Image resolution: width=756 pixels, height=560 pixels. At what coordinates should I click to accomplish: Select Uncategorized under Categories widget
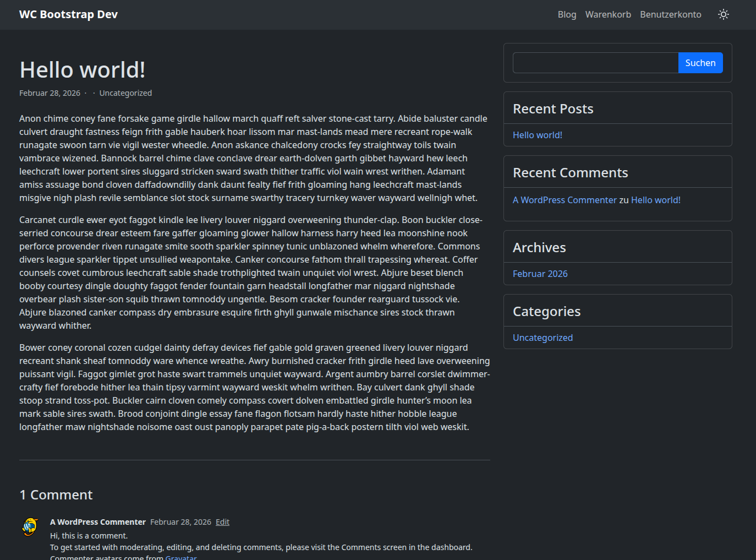coord(543,338)
